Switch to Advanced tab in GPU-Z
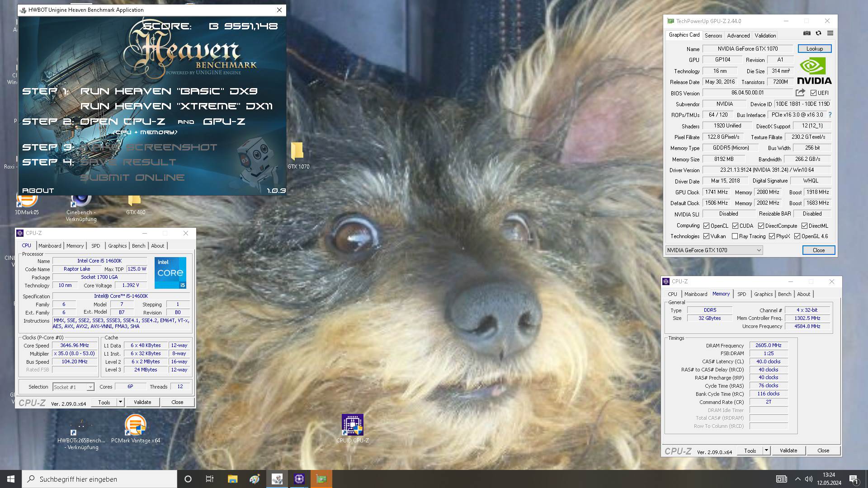Viewport: 868px width, 488px height. (x=738, y=35)
